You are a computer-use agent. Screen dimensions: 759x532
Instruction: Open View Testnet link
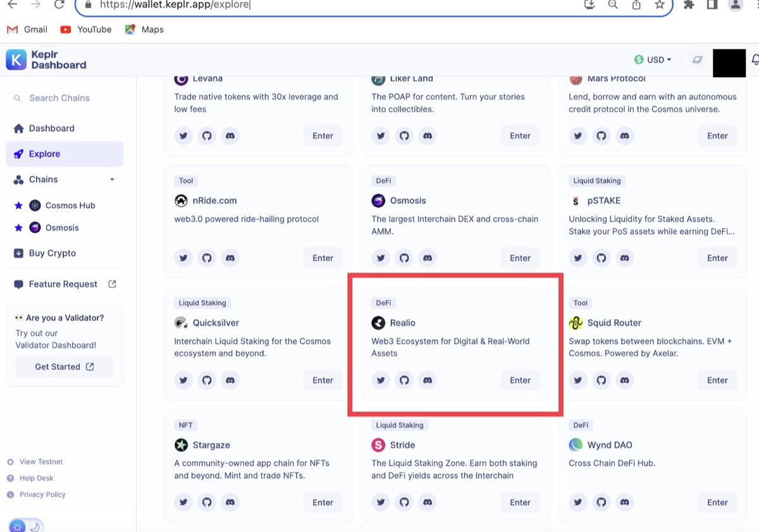[x=34, y=462]
